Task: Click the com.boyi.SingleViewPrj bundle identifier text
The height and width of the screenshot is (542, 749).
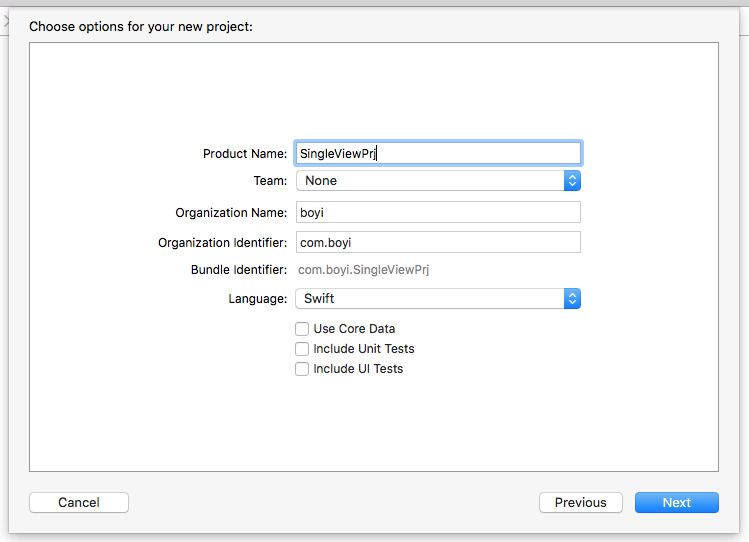Action: 364,270
